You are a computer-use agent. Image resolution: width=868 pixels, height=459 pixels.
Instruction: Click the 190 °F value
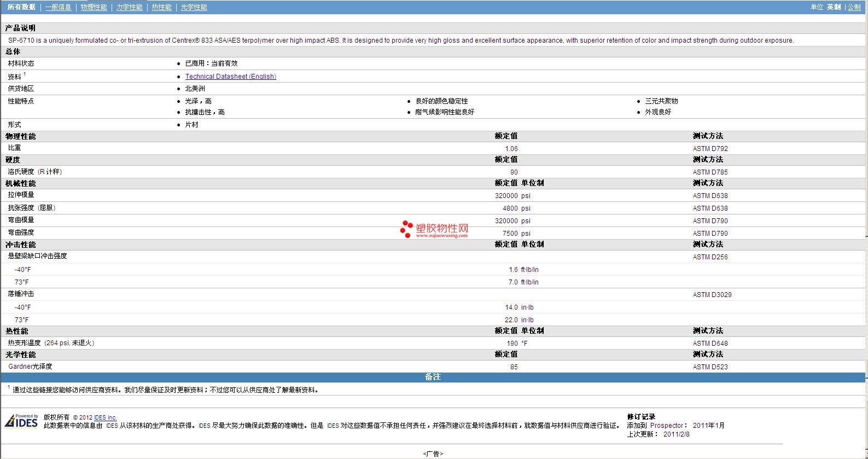[517, 344]
